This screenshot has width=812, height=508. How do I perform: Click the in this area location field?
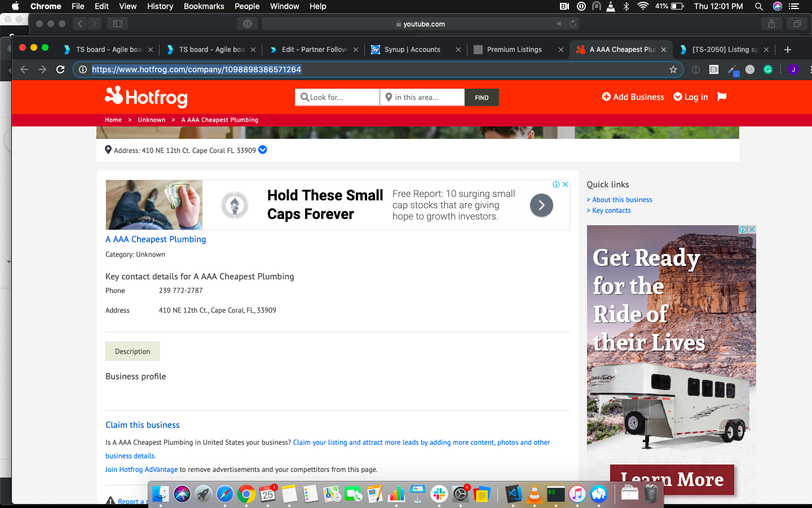point(426,98)
